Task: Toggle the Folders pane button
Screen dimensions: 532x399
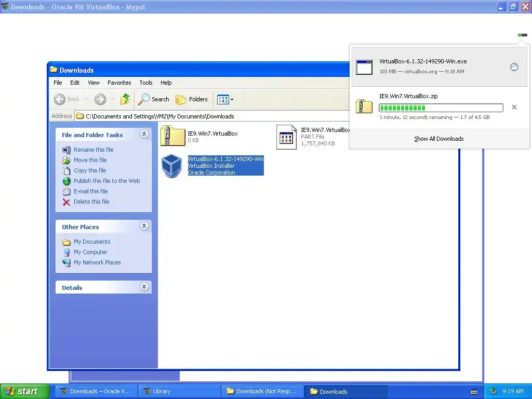Action: tap(191, 99)
